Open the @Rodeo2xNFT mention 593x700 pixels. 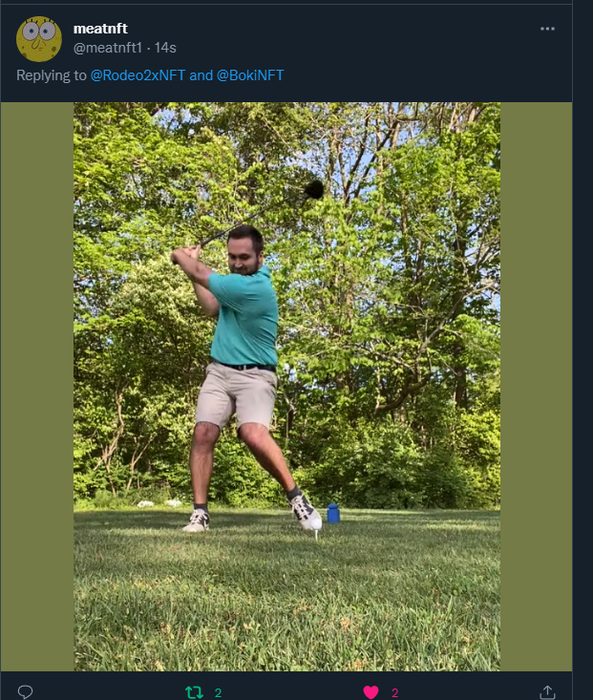[138, 75]
